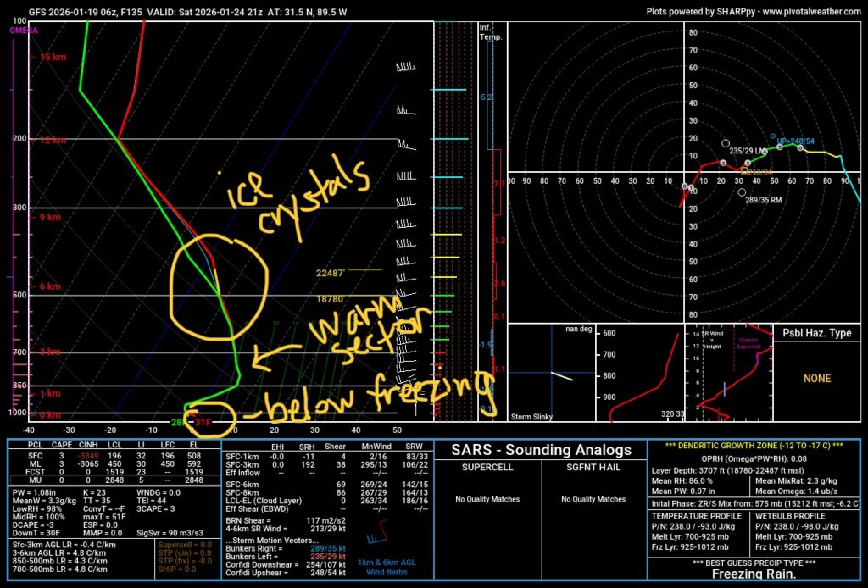Open the www.pivotalweather.com link

804,12
